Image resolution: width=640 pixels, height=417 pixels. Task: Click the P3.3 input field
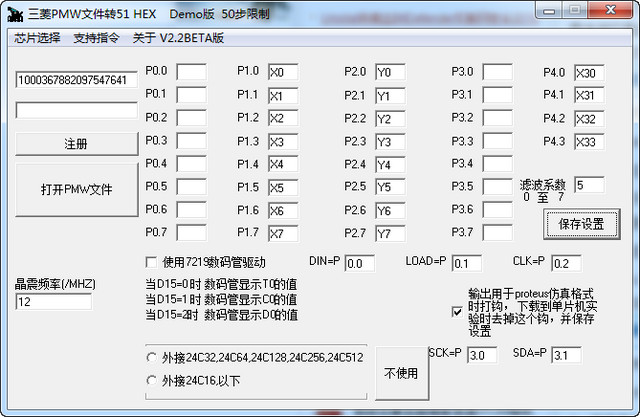pyautogui.click(x=498, y=141)
